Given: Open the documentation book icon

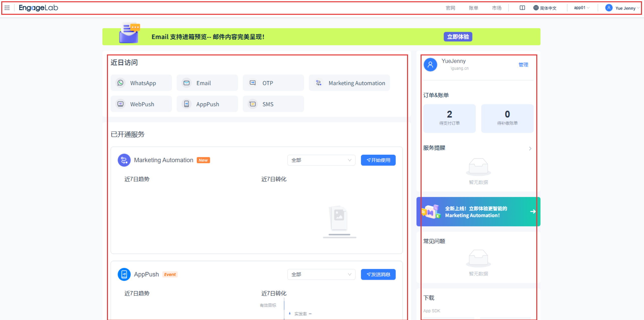Looking at the screenshot, I should coord(522,8).
